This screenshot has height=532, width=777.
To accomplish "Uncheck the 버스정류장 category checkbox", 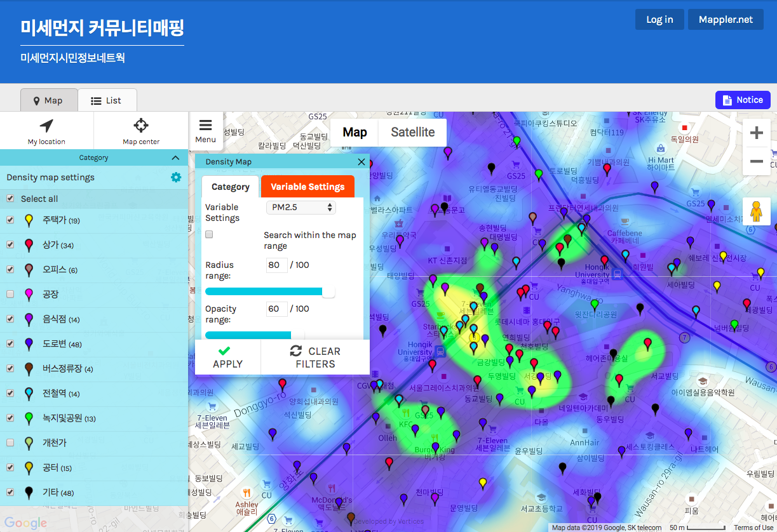I will [10, 368].
